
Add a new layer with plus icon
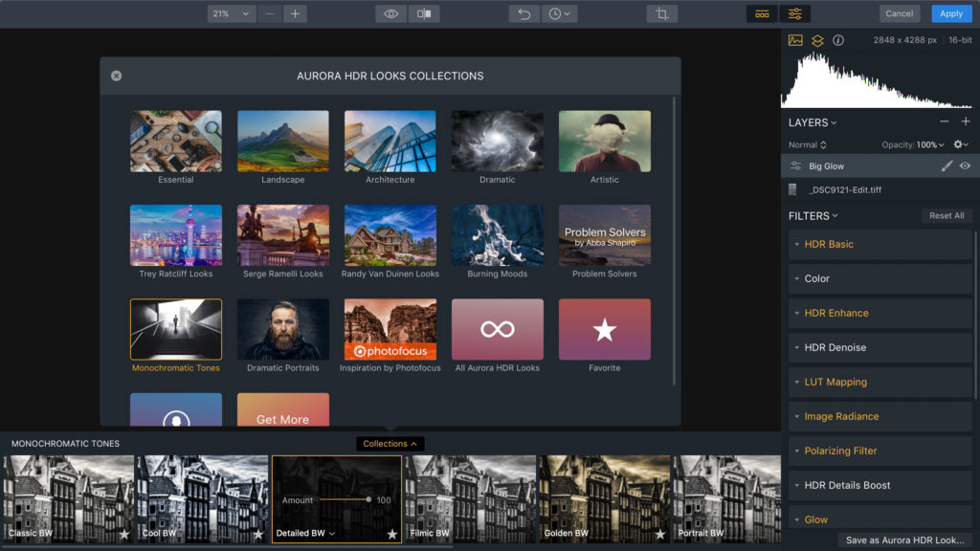966,121
